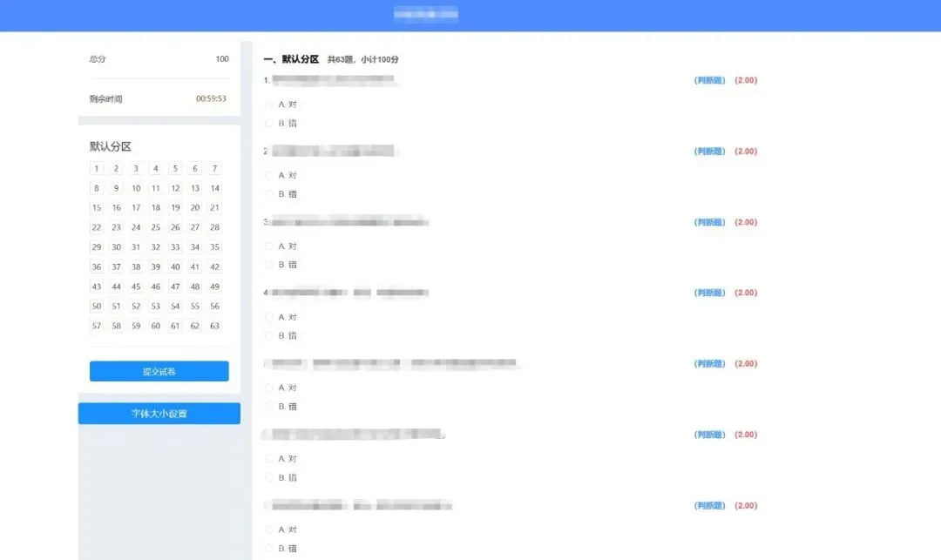Jump to question 10
941x560 pixels.
[x=136, y=188]
